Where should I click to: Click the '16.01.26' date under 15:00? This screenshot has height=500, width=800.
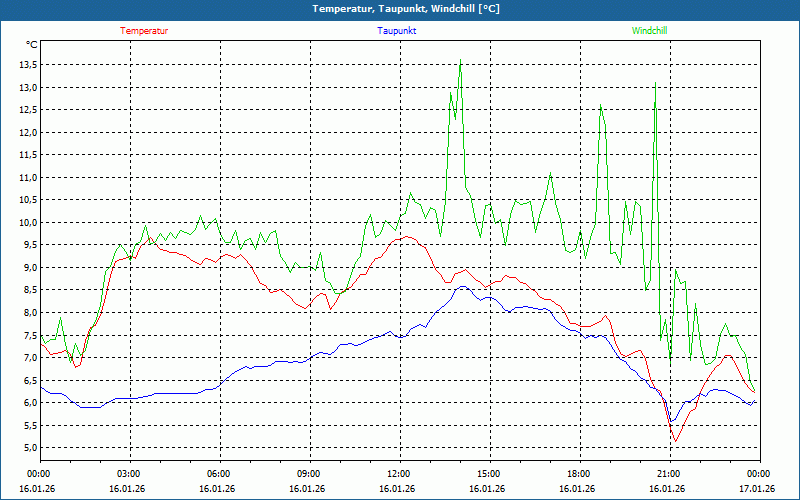point(487,488)
